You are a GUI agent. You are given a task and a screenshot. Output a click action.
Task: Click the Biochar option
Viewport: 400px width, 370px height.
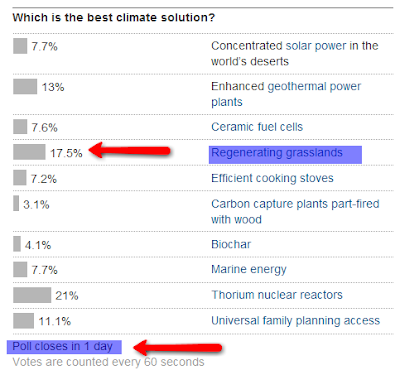coord(231,244)
